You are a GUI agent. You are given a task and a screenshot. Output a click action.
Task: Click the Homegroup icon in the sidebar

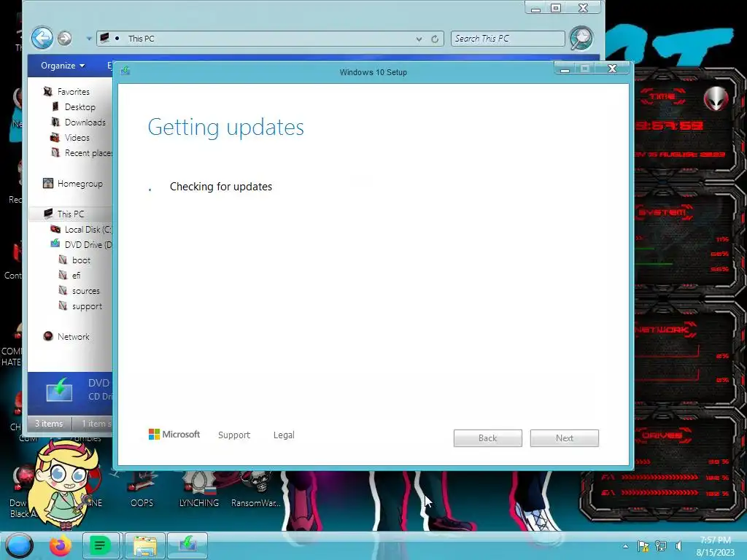[x=48, y=183]
